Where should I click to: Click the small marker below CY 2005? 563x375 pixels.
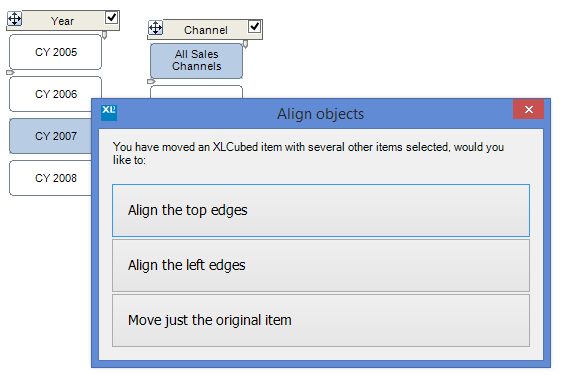[x=10, y=73]
